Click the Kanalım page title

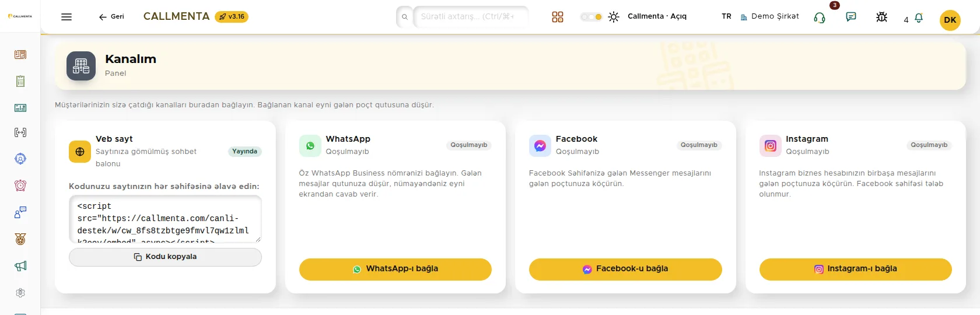tap(131, 59)
